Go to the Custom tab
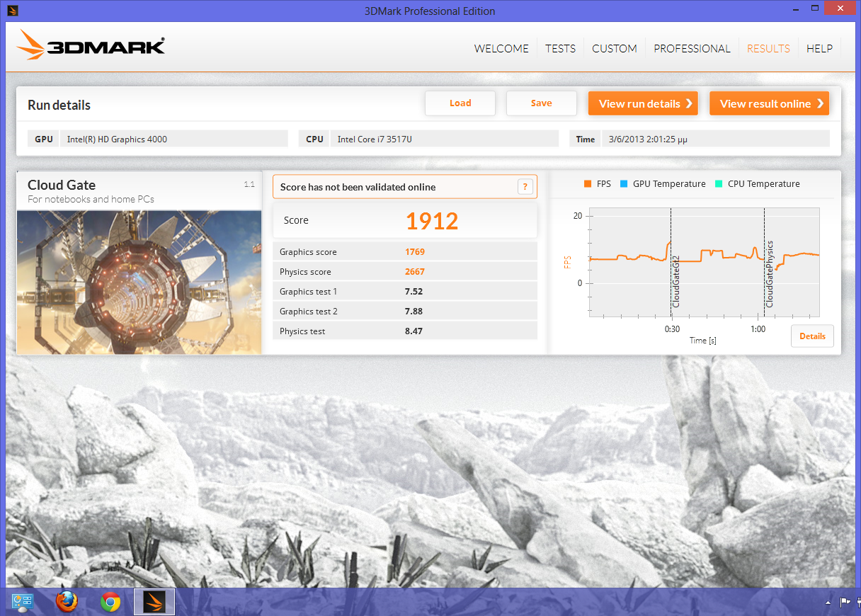861x616 pixels. point(614,49)
